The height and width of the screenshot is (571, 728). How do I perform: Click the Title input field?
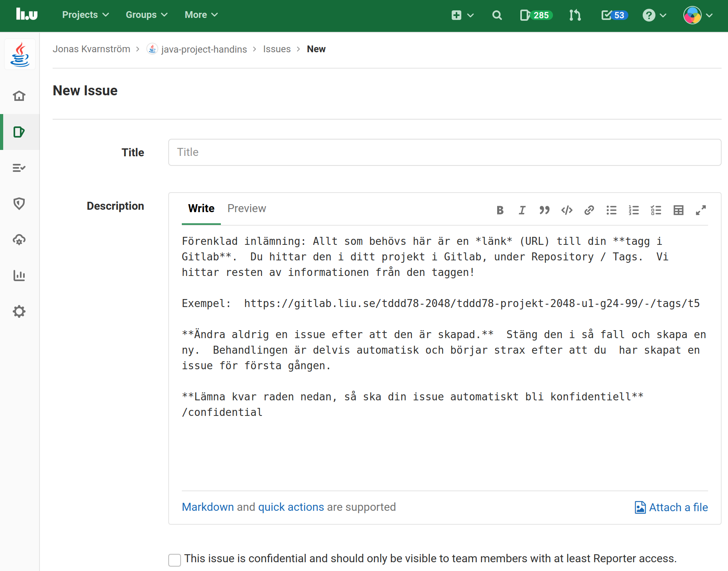pyautogui.click(x=445, y=152)
